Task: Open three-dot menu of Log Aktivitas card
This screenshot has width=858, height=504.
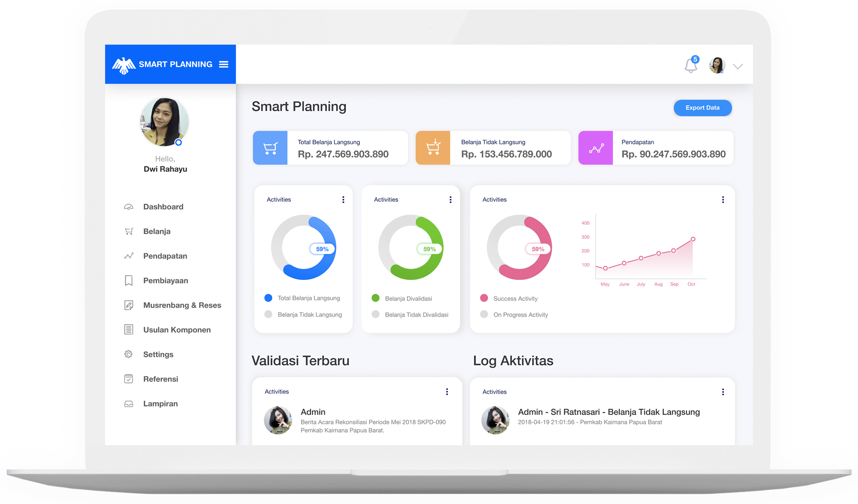Action: click(x=723, y=392)
